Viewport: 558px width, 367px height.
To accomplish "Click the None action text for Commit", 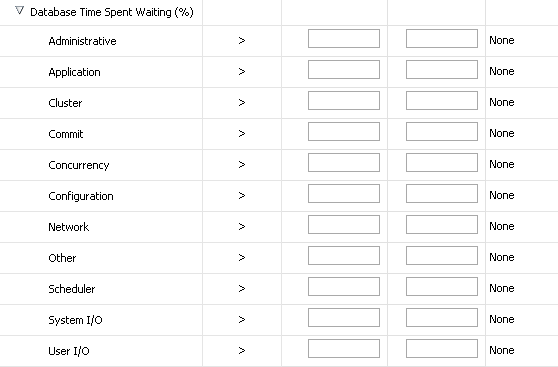I will click(502, 133).
